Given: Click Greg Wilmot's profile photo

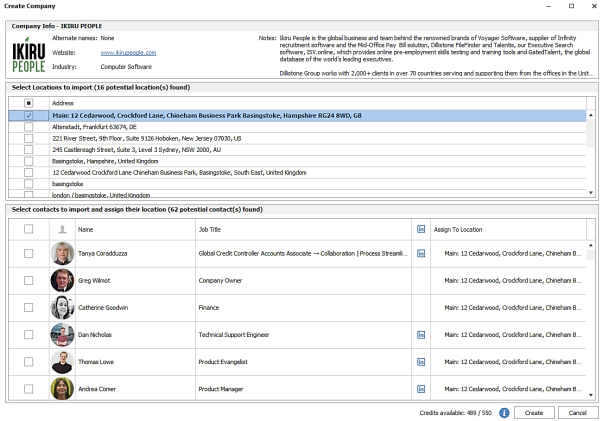Looking at the screenshot, I should pyautogui.click(x=62, y=281).
